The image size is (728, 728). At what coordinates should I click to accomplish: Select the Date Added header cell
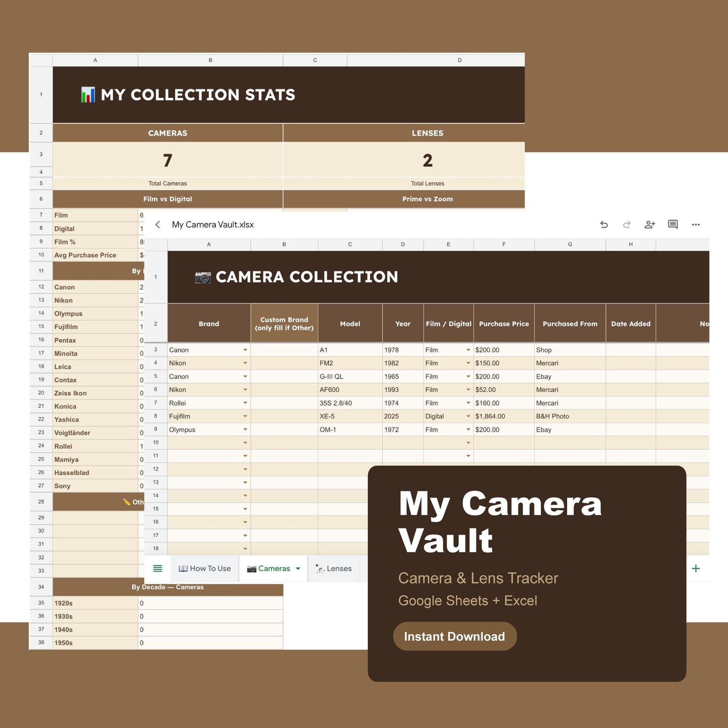coord(631,324)
